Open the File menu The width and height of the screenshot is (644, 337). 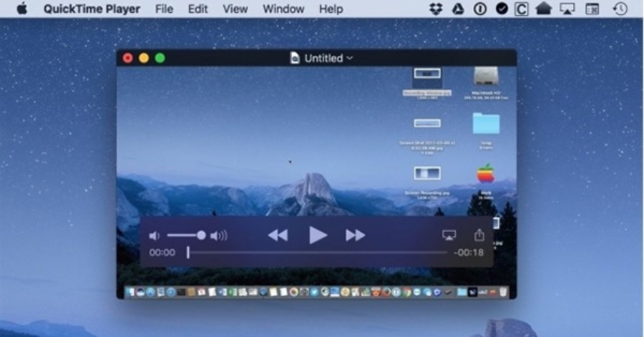tap(164, 9)
